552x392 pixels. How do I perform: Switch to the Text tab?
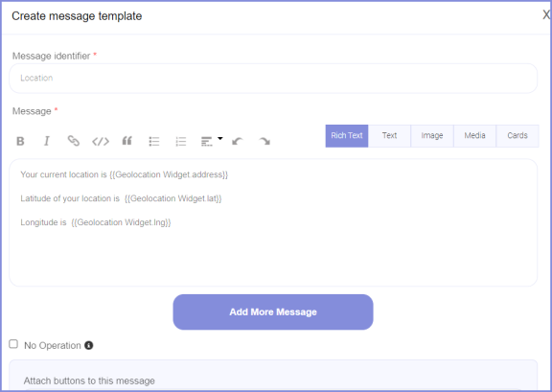pyautogui.click(x=389, y=135)
